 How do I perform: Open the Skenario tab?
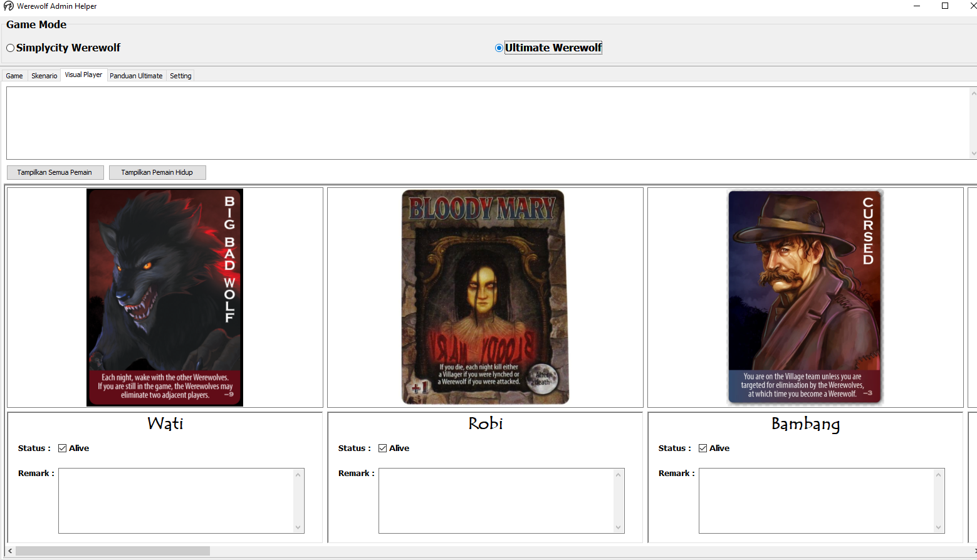44,76
